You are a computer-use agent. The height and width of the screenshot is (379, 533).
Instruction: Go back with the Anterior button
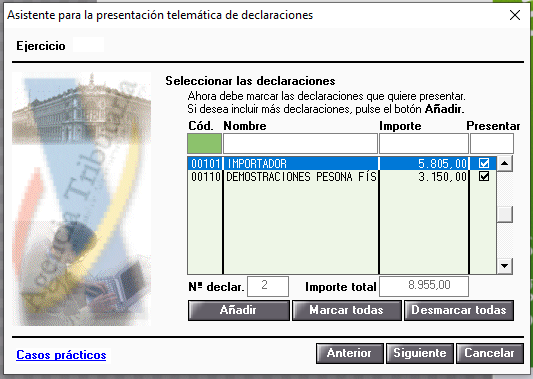pyautogui.click(x=350, y=353)
